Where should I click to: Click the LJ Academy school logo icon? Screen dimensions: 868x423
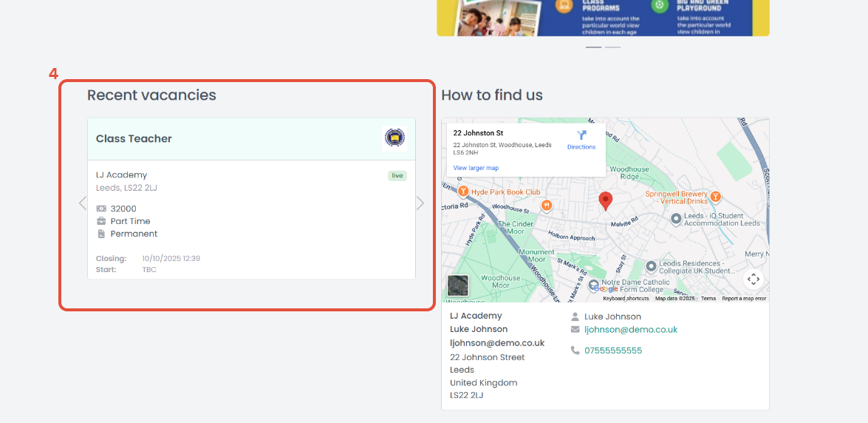394,138
